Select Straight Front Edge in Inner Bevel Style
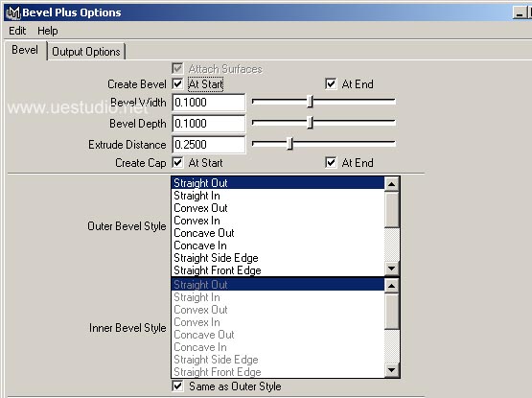 (278, 372)
